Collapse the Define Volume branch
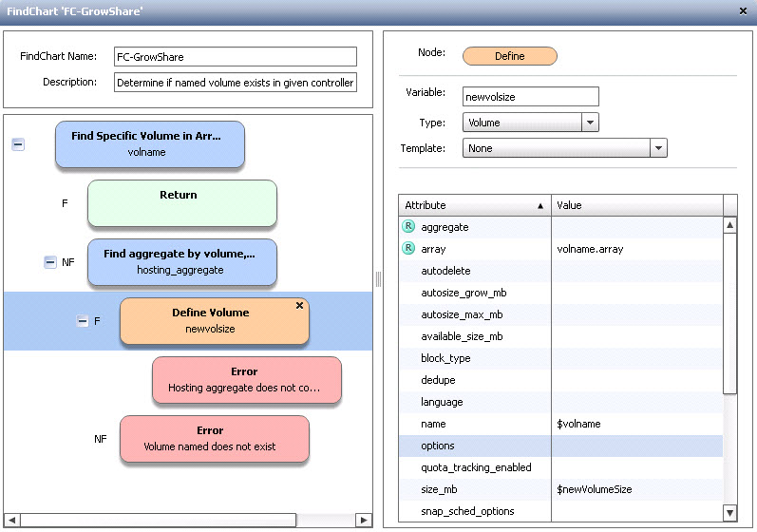 pos(83,321)
